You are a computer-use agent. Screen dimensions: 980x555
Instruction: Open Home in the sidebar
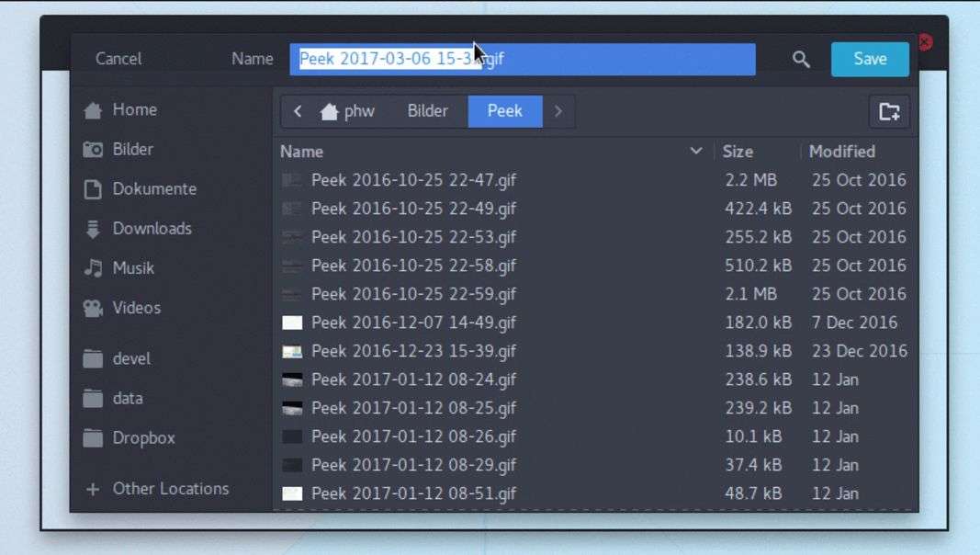point(134,110)
